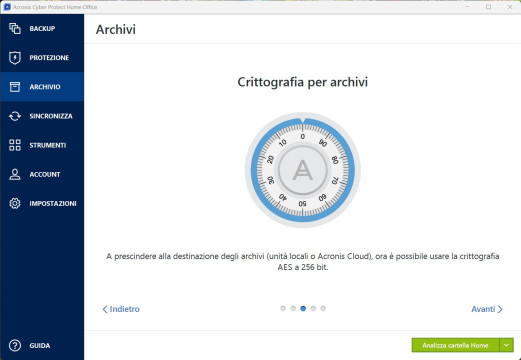Viewport: 521px width, 360px height.
Task: Minimize the Acronis window
Action: coord(468,7)
